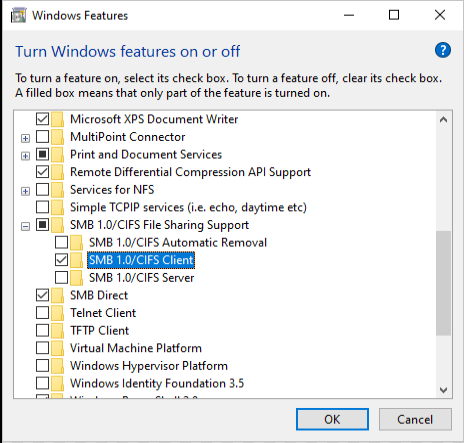This screenshot has width=464, height=443.
Task: Enable the SMB 1.0/CIFS Server checkbox
Action: [x=61, y=278]
